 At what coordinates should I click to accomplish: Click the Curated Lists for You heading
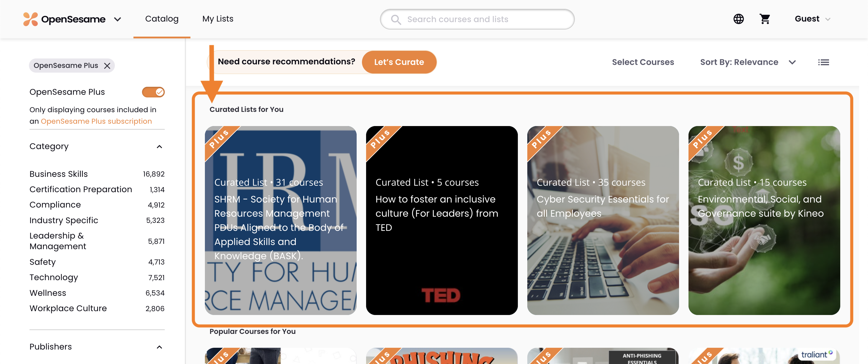246,109
